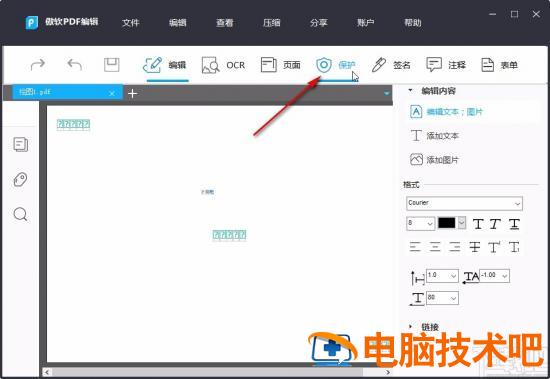The image size is (550, 379).
Task: Open the 表单 form tools
Action: coord(499,65)
